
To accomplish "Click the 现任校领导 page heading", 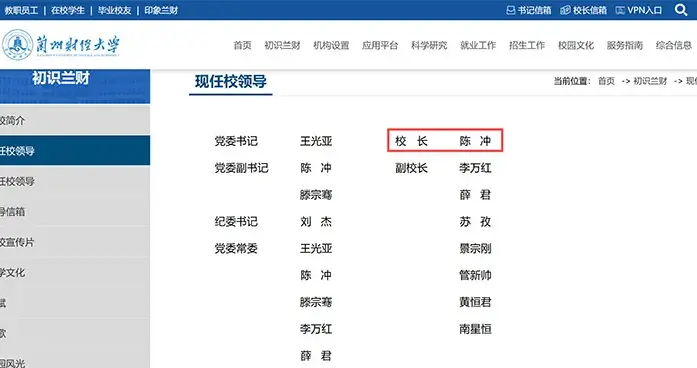I will click(231, 81).
